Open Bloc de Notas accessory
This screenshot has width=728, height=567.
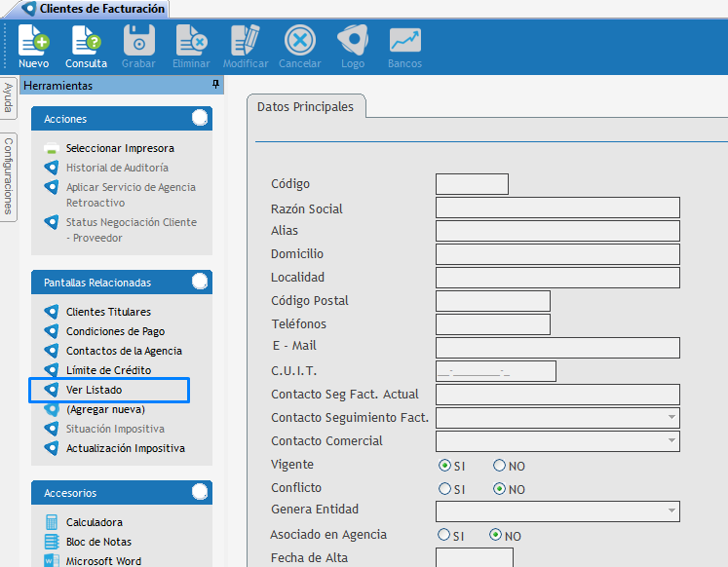52,542
